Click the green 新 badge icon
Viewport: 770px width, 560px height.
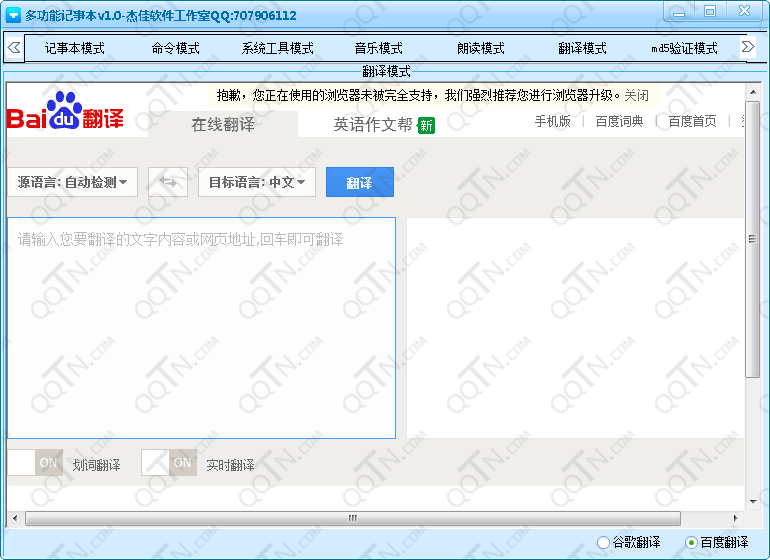coord(426,125)
